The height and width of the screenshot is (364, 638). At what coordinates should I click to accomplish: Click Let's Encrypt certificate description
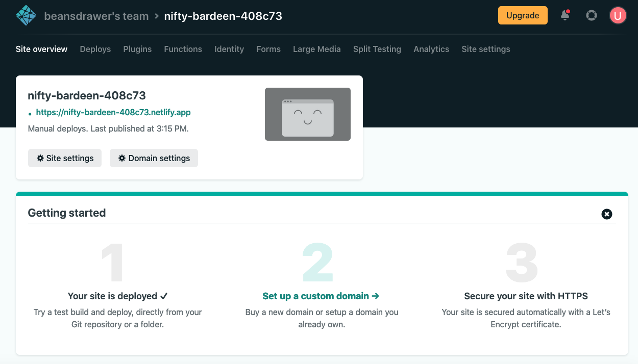pyautogui.click(x=526, y=318)
